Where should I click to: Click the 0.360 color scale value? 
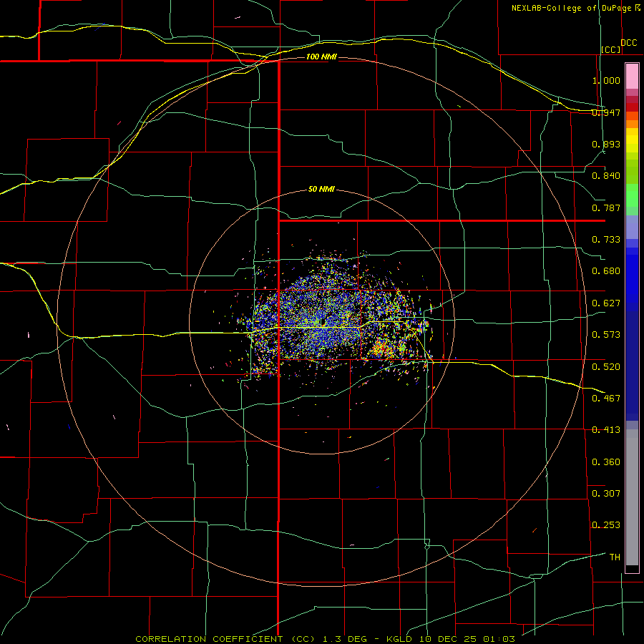pos(606,462)
